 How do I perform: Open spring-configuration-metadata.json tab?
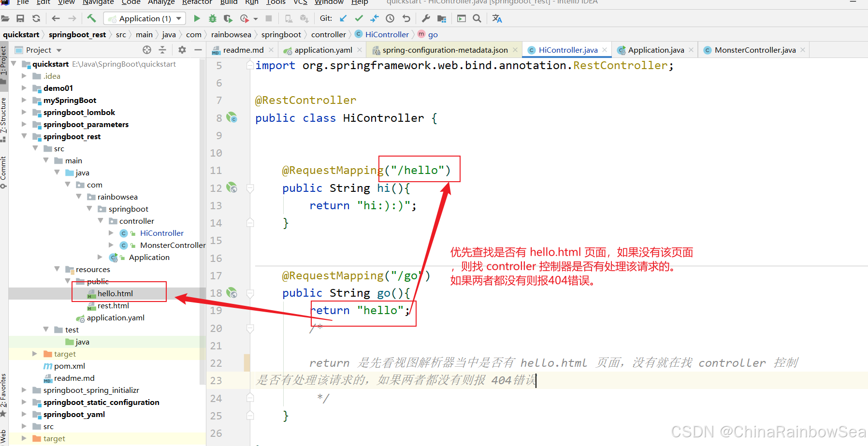(x=445, y=50)
